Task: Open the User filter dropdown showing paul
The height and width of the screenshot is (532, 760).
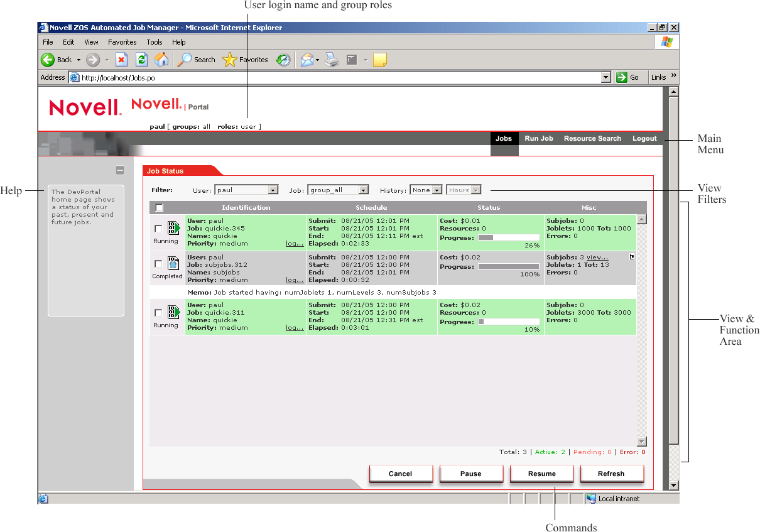Action: (246, 190)
